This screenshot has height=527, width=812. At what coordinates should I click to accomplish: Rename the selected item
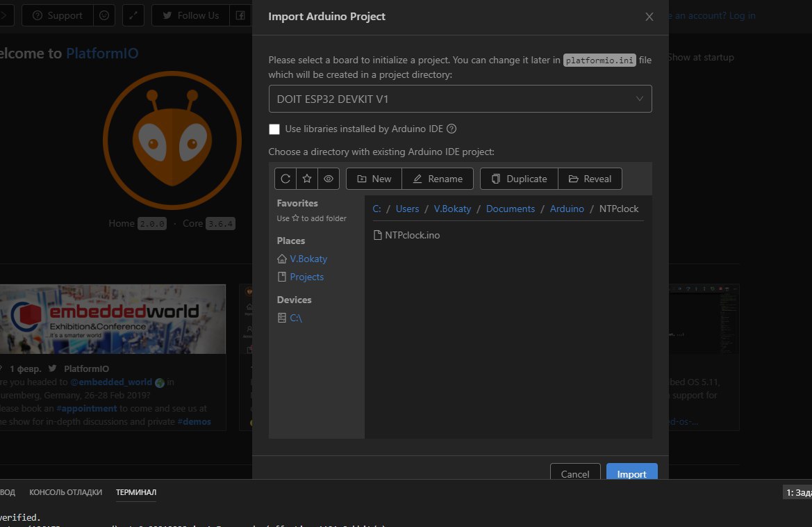point(438,179)
